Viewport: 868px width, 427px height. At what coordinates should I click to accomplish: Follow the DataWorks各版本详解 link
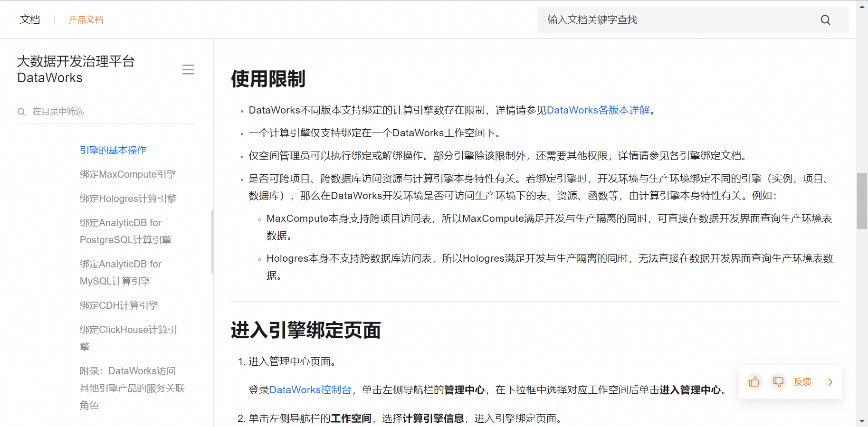[x=598, y=110]
